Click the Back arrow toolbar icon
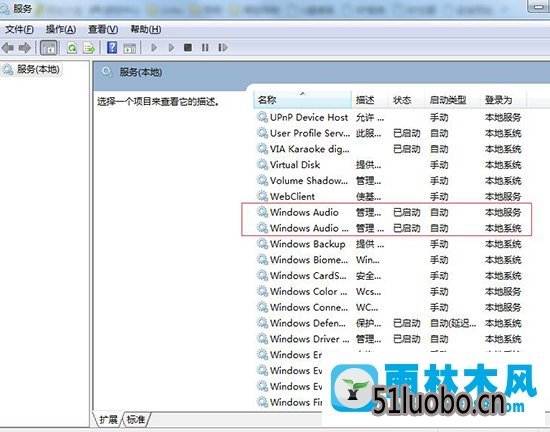 click(x=8, y=48)
